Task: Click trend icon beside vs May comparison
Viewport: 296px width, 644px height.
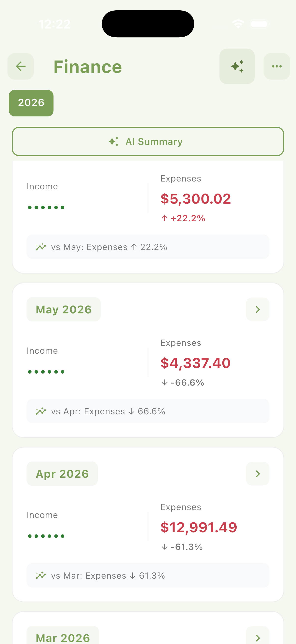Action: click(41, 247)
